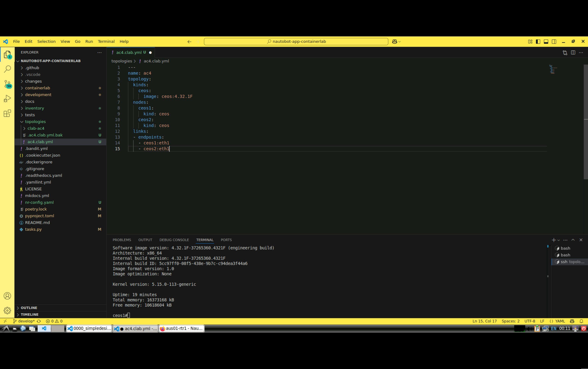
Task: Click the Accounts icon in activity bar
Action: point(7,296)
